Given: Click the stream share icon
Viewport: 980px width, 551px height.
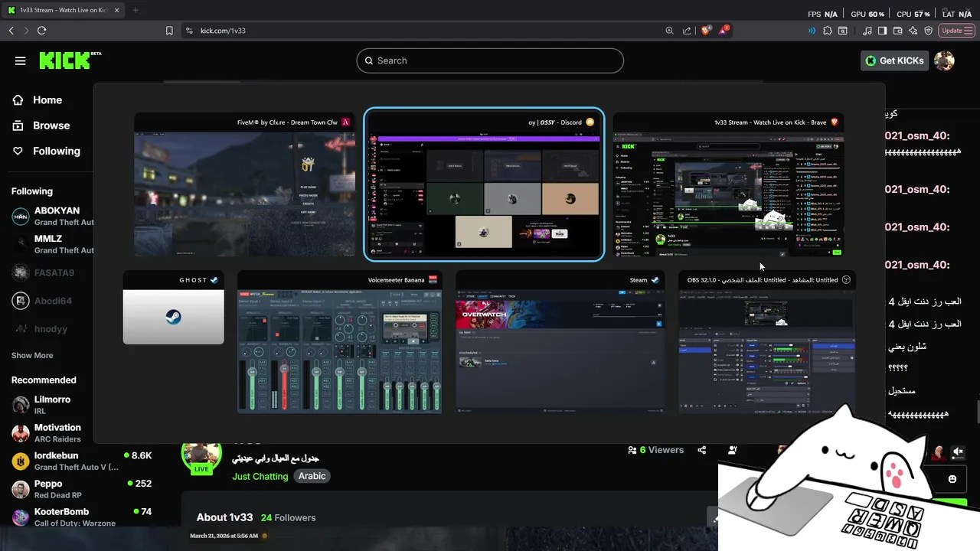Looking at the screenshot, I should click(702, 450).
